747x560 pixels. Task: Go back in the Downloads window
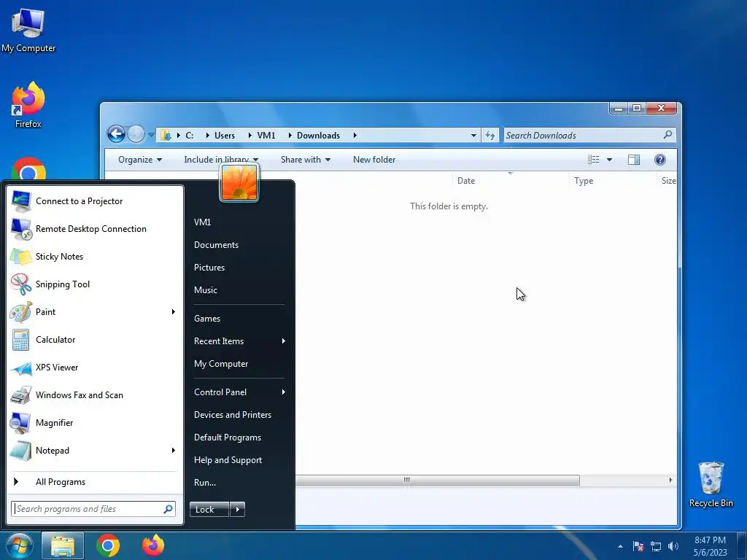tap(116, 134)
